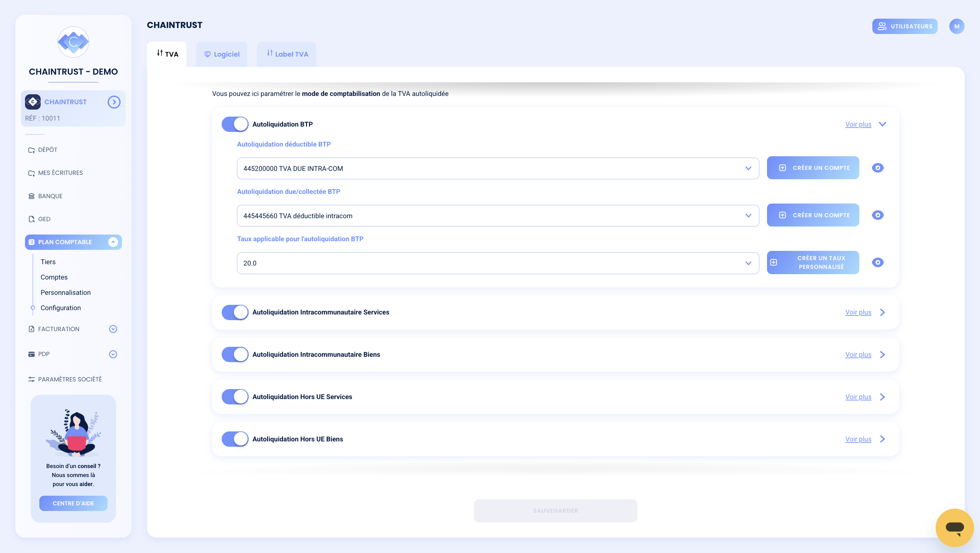The image size is (980, 553).
Task: Open Personnalisation under Plan Comptable
Action: (65, 292)
